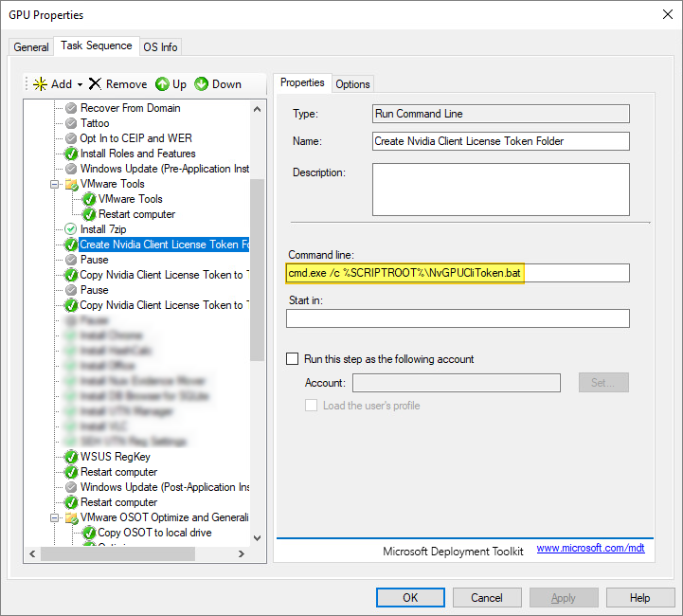Open the www.microsoft.com/mdt link

click(x=590, y=548)
